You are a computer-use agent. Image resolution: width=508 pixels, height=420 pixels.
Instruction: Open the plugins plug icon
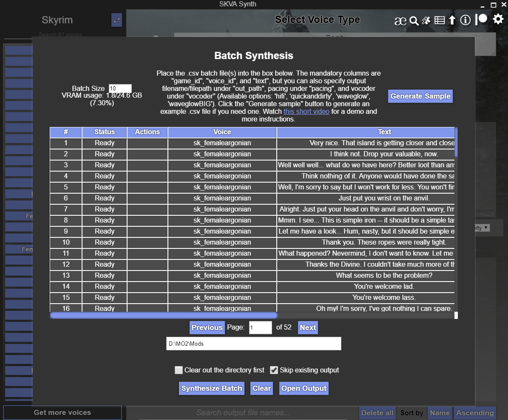pyautogui.click(x=426, y=21)
